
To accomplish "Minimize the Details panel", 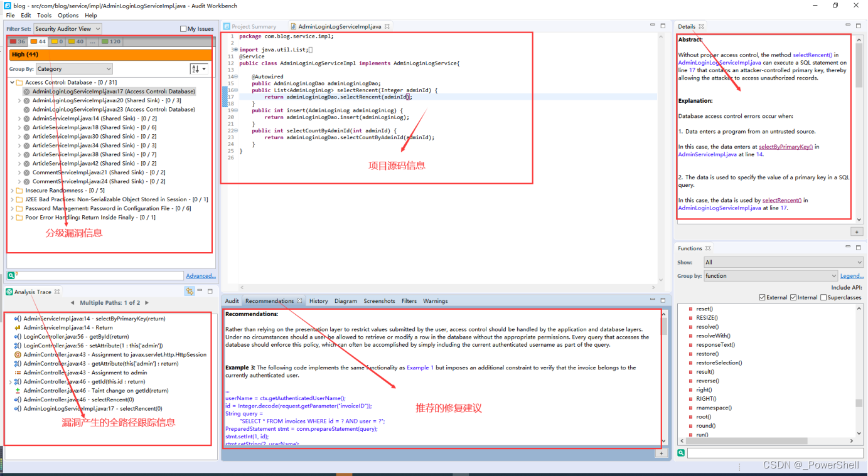I will pyautogui.click(x=849, y=26).
